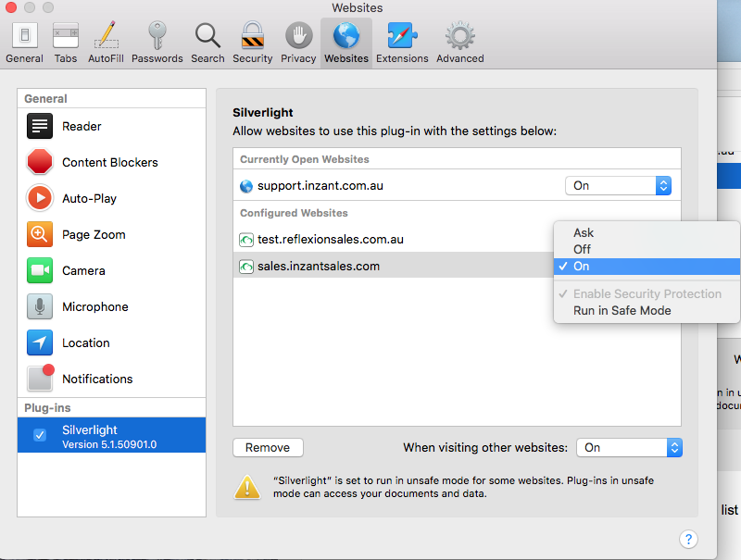
Task: Click the Remove button
Action: pyautogui.click(x=268, y=448)
